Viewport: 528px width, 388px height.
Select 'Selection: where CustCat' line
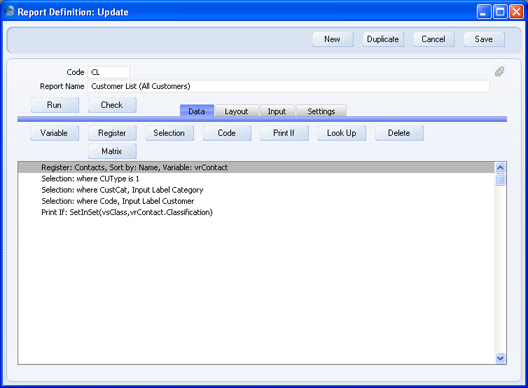tap(256, 190)
